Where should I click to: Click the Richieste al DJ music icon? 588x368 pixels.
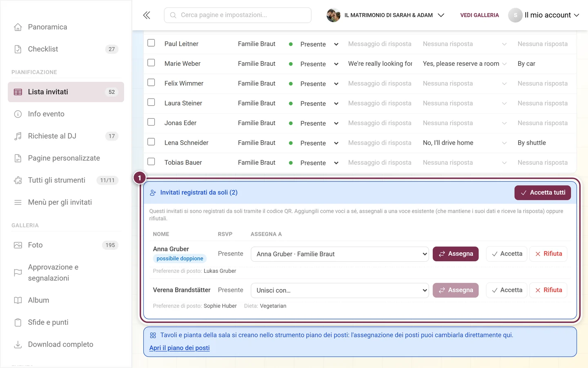(18, 136)
